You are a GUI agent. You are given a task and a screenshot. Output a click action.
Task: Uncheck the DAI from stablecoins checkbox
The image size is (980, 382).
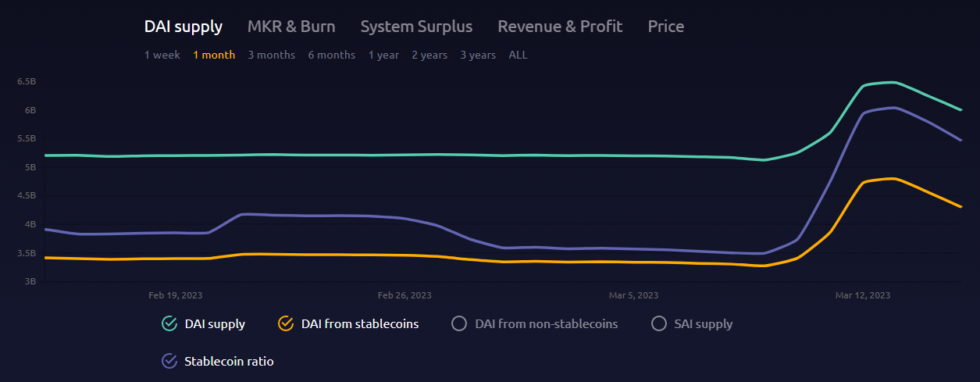pyautogui.click(x=285, y=323)
